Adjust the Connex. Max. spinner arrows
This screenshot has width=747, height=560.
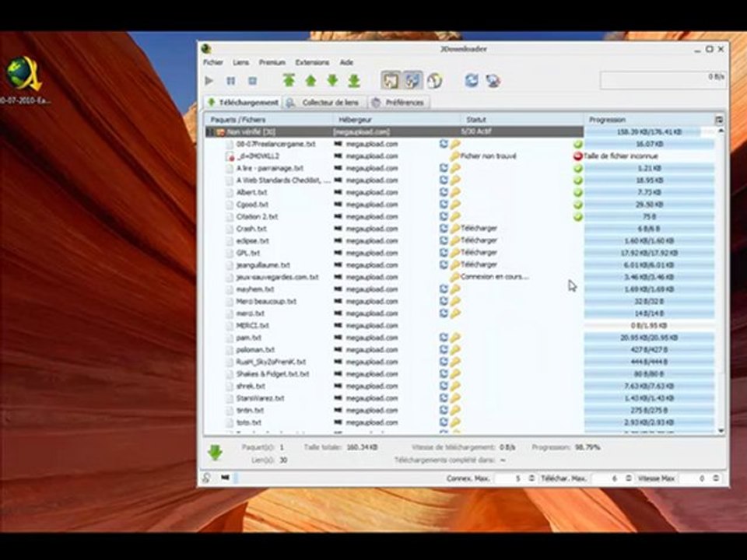coord(531,478)
